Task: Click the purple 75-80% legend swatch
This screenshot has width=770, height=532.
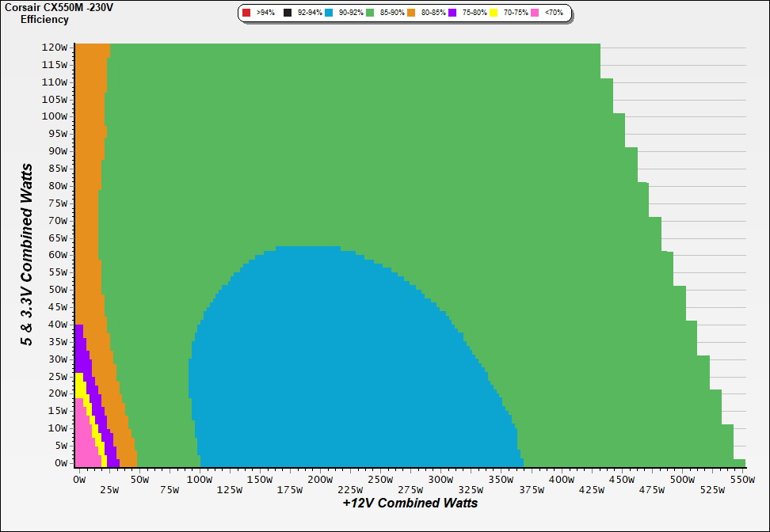Action: (452, 13)
